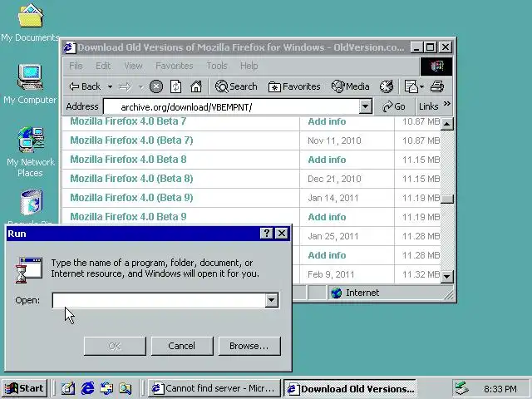Click the Nov 11, 2010 date cell
532x399 pixels.
coord(334,140)
